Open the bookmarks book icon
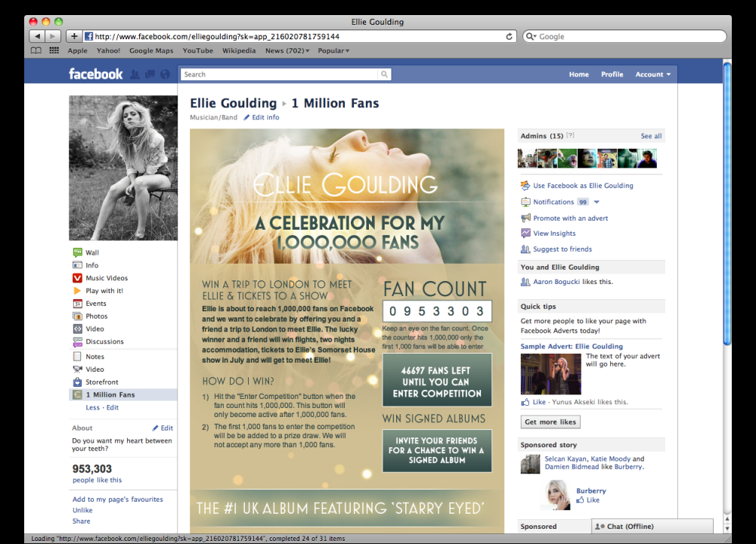 point(36,51)
